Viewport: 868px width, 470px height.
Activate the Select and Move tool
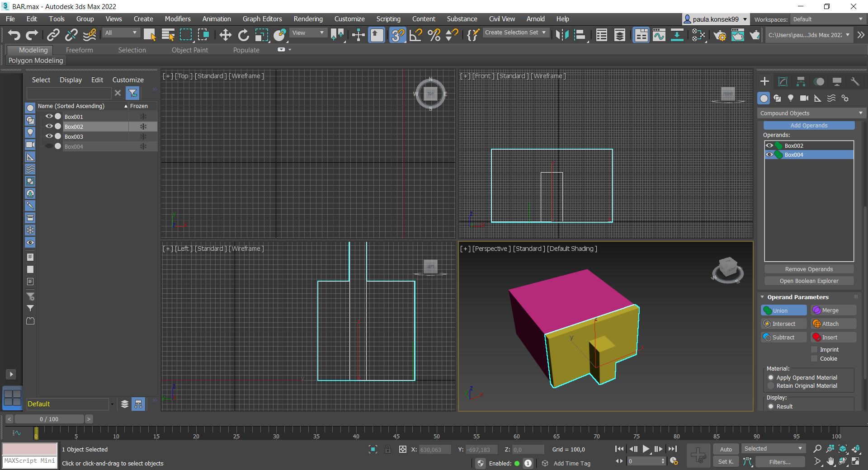coord(225,35)
